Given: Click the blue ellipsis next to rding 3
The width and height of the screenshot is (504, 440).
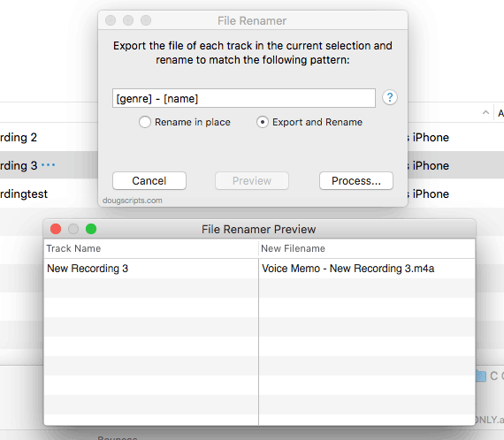Looking at the screenshot, I should pyautogui.click(x=49, y=165).
